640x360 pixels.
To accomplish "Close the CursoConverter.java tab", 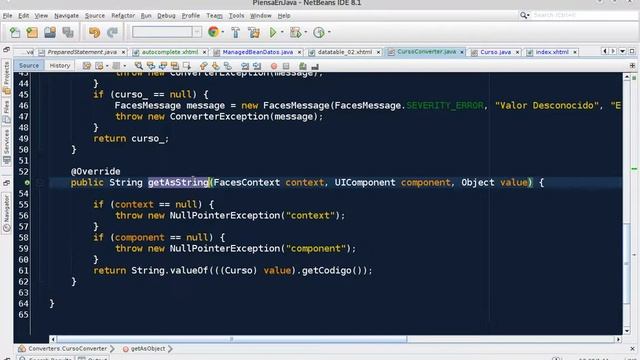I will coord(462,52).
